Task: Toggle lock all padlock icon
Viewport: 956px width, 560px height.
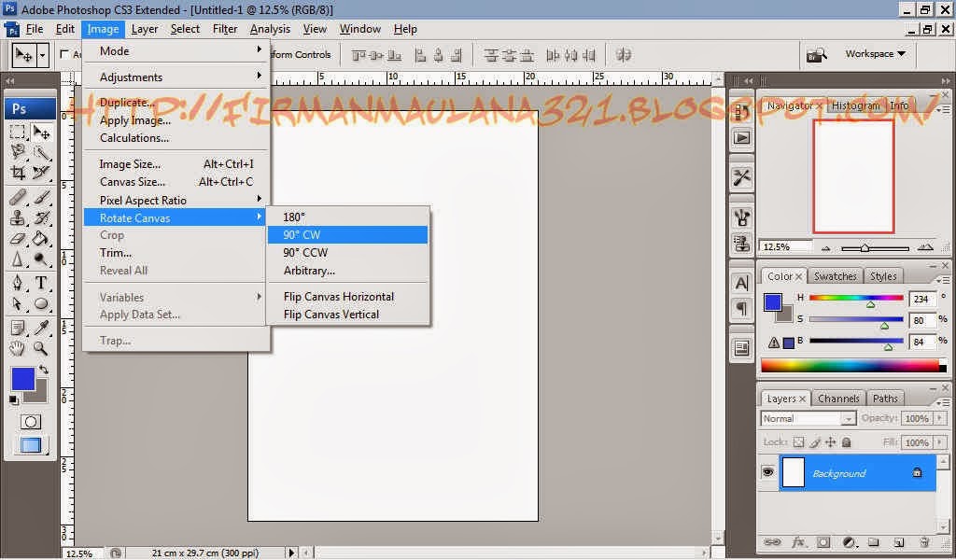Action: [x=846, y=442]
